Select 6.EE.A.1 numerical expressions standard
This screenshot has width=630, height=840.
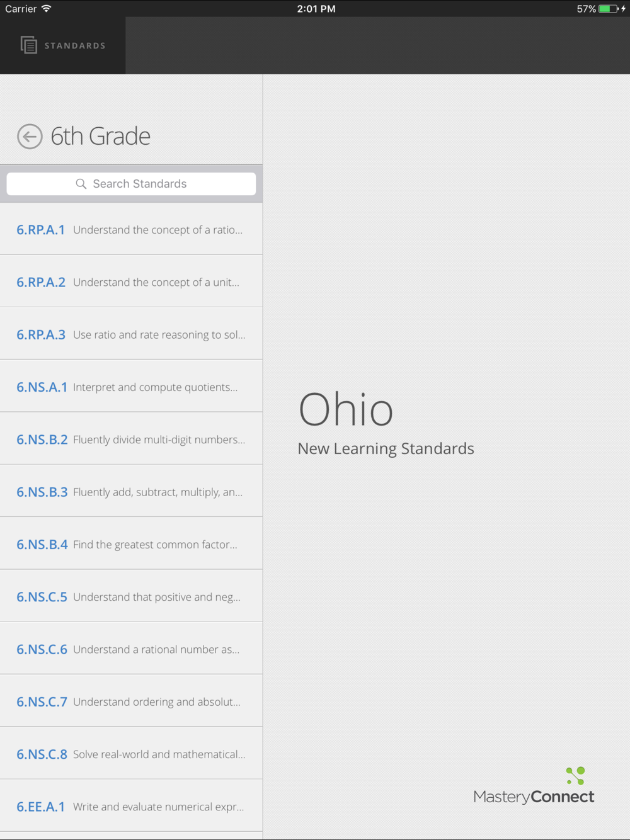click(131, 807)
